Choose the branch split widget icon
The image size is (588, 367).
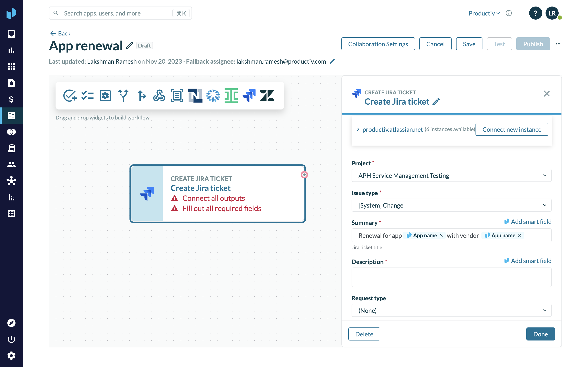[x=123, y=95]
